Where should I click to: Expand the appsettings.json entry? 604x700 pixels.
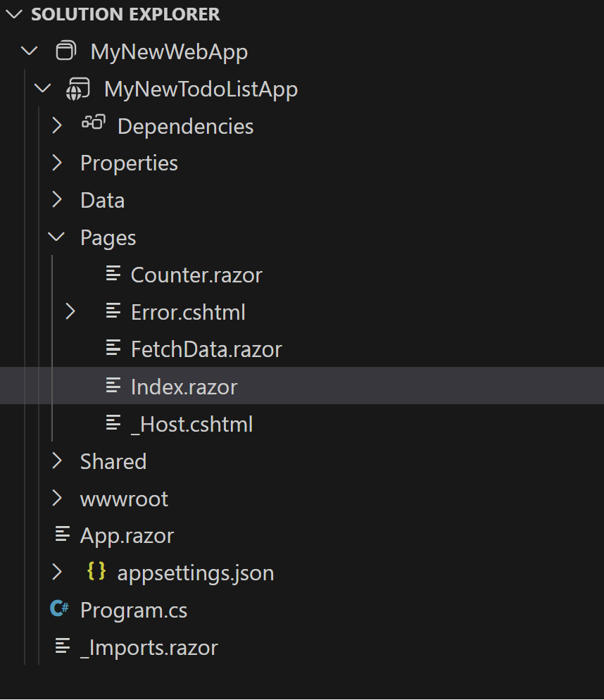coord(56,573)
